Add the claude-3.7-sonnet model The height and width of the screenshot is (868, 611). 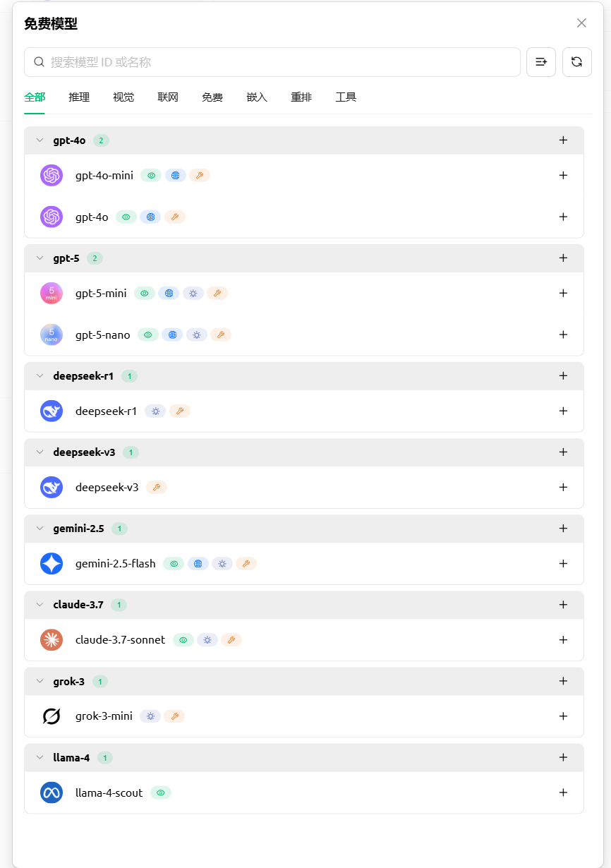pyautogui.click(x=563, y=640)
